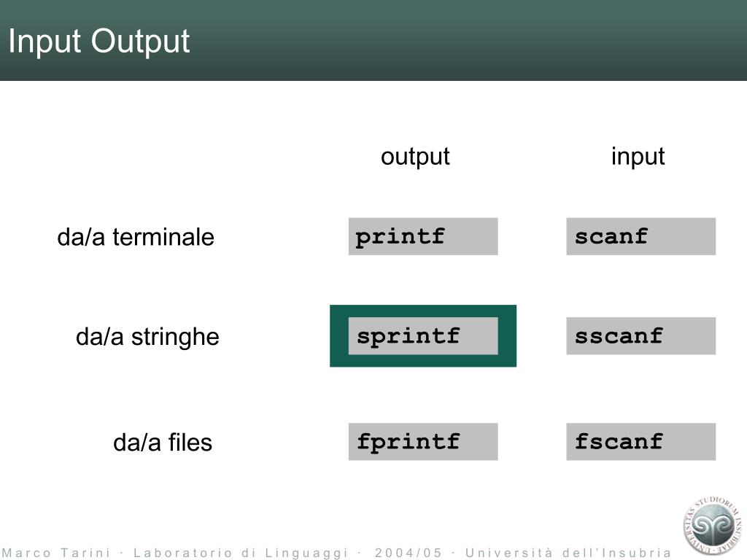Click the da/a terminale row label

[x=136, y=237]
